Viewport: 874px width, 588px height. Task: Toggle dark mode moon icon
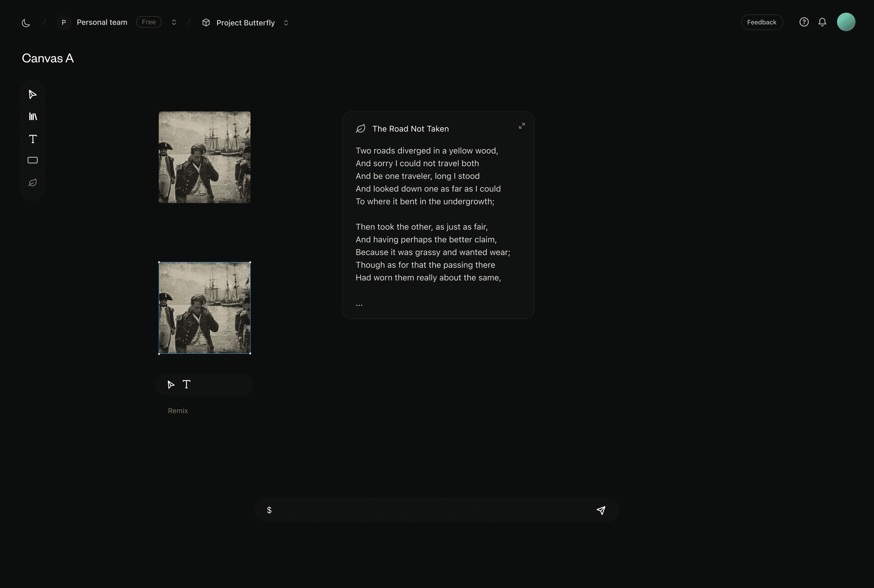[x=26, y=23]
